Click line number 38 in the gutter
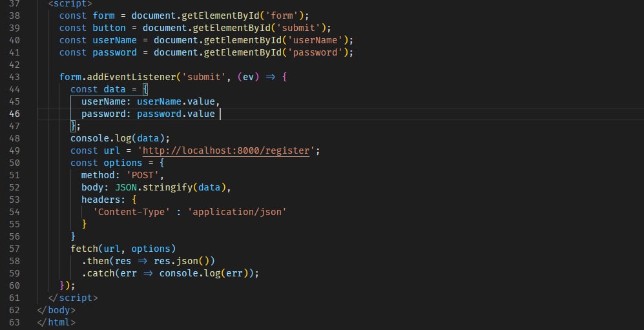The width and height of the screenshot is (644, 330). coord(14,15)
